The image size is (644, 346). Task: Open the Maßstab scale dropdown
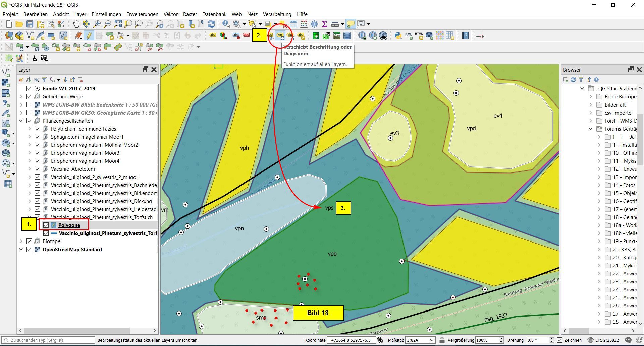pyautogui.click(x=432, y=340)
